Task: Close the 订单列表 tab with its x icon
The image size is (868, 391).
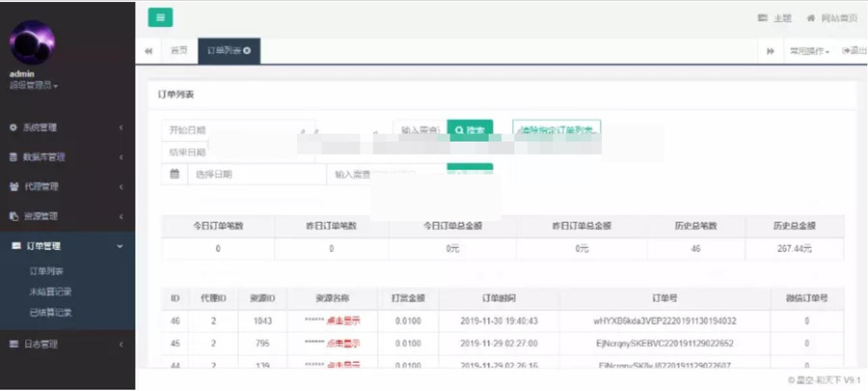Action: (247, 51)
